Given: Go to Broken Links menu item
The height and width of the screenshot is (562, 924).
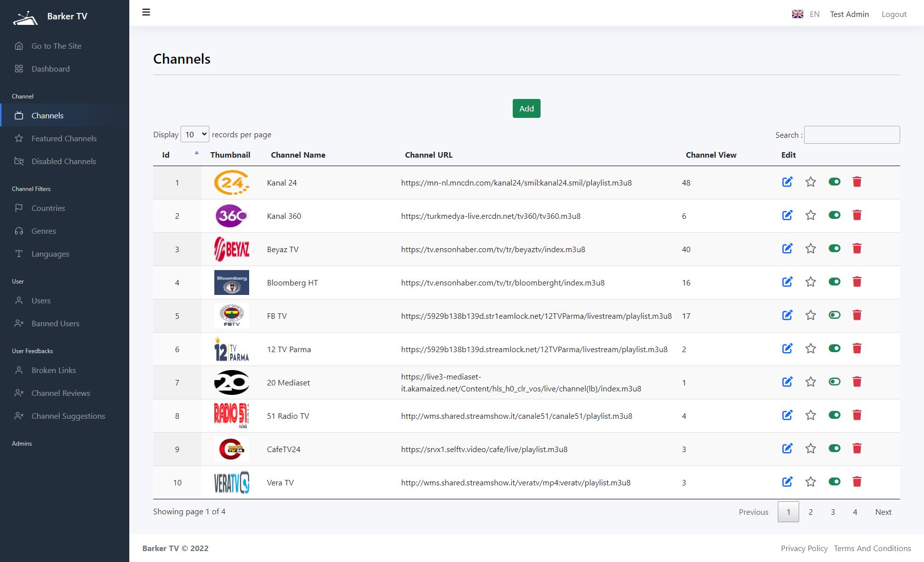Looking at the screenshot, I should click(54, 371).
